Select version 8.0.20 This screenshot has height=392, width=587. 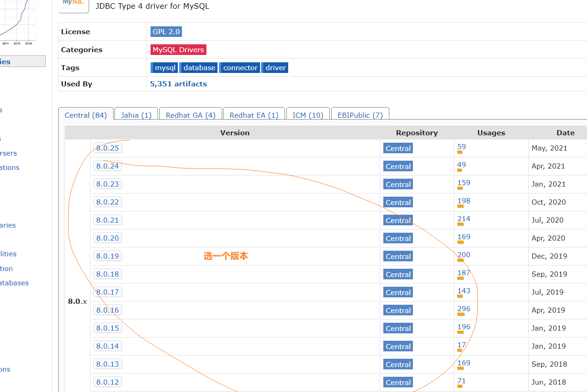[108, 238]
